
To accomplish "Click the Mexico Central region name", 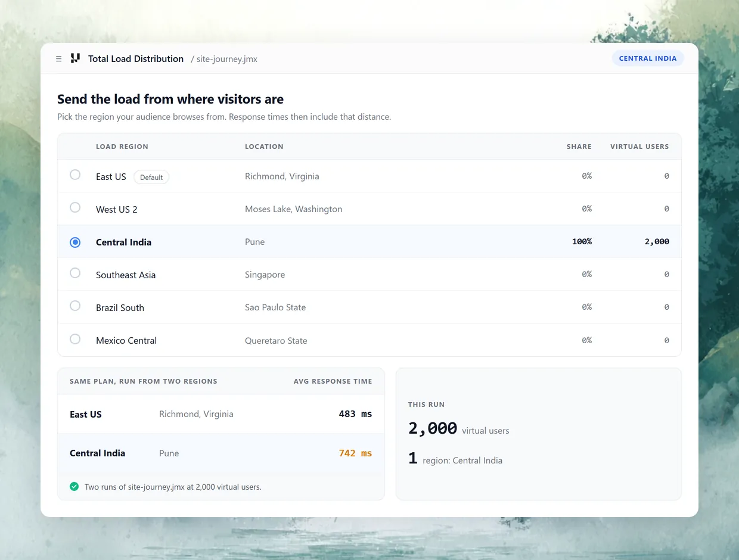I will coord(126,341).
